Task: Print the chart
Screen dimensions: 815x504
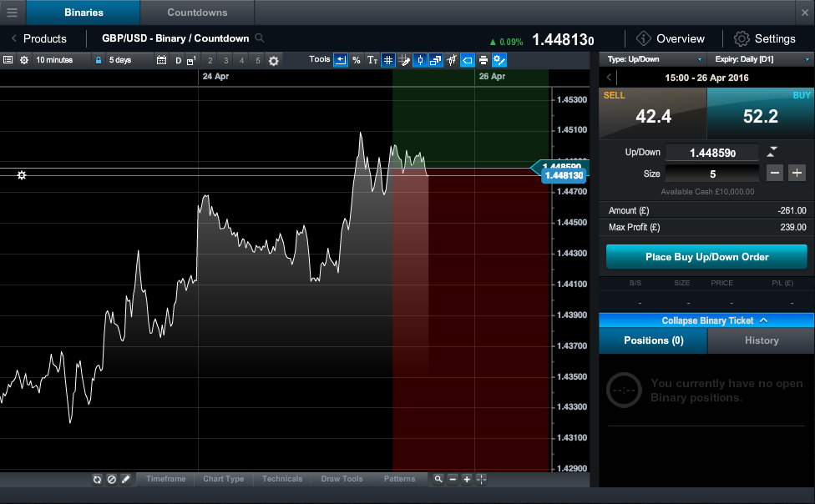Action: (x=483, y=60)
